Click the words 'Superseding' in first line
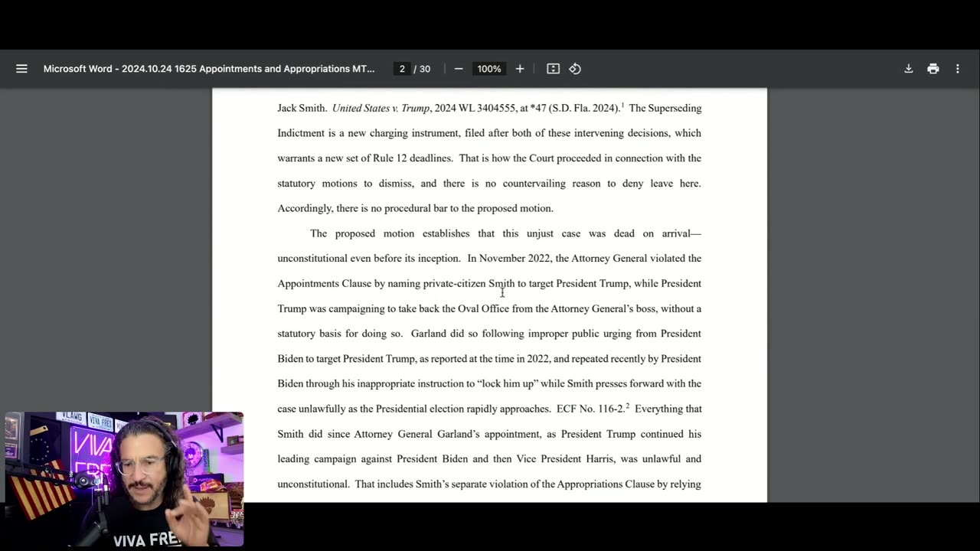 pos(674,108)
